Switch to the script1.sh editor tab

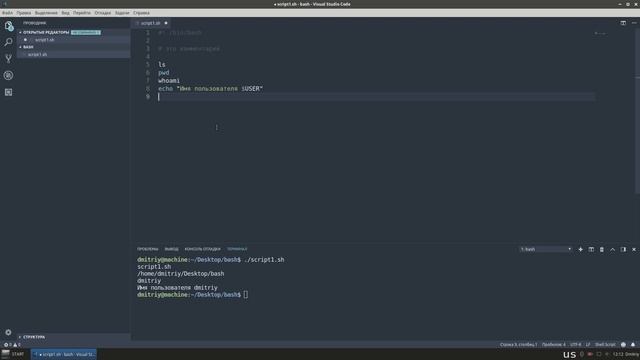coord(151,23)
